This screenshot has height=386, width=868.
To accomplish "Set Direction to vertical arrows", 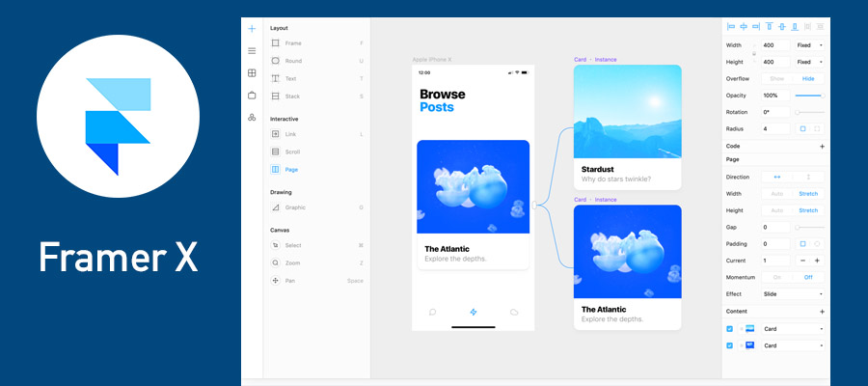I will (809, 177).
